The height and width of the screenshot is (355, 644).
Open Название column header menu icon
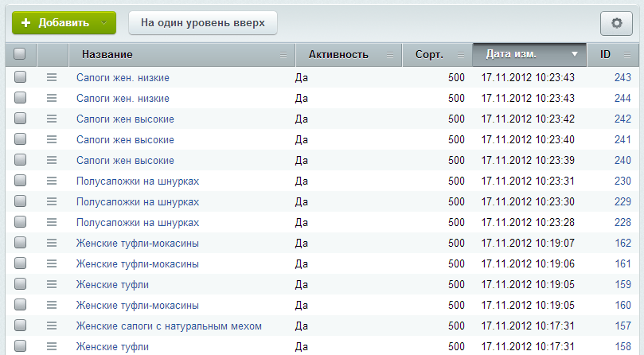pyautogui.click(x=283, y=55)
